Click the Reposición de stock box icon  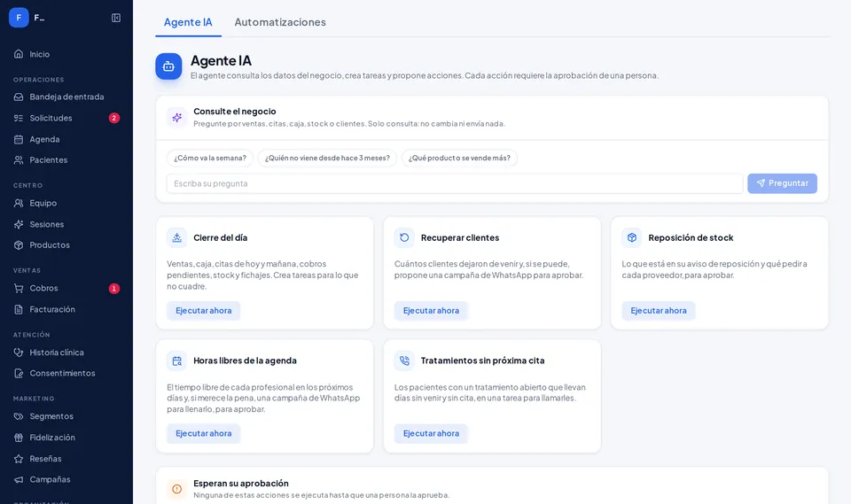pyautogui.click(x=632, y=237)
